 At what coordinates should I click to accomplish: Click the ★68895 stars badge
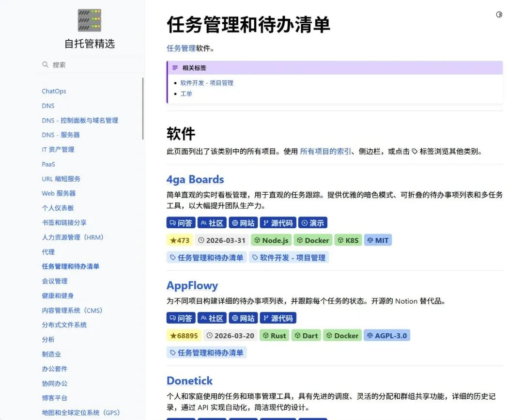click(x=184, y=336)
